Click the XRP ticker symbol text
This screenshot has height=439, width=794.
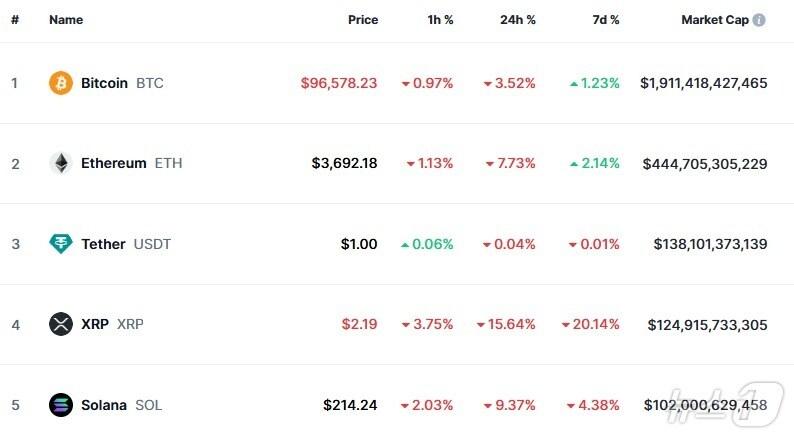tap(131, 324)
